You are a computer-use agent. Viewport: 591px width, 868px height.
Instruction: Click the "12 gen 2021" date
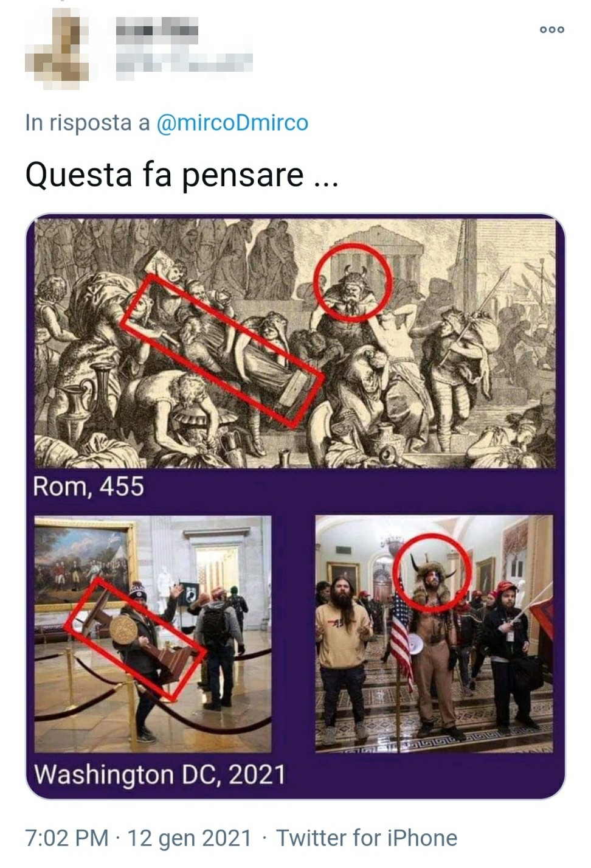click(x=189, y=838)
